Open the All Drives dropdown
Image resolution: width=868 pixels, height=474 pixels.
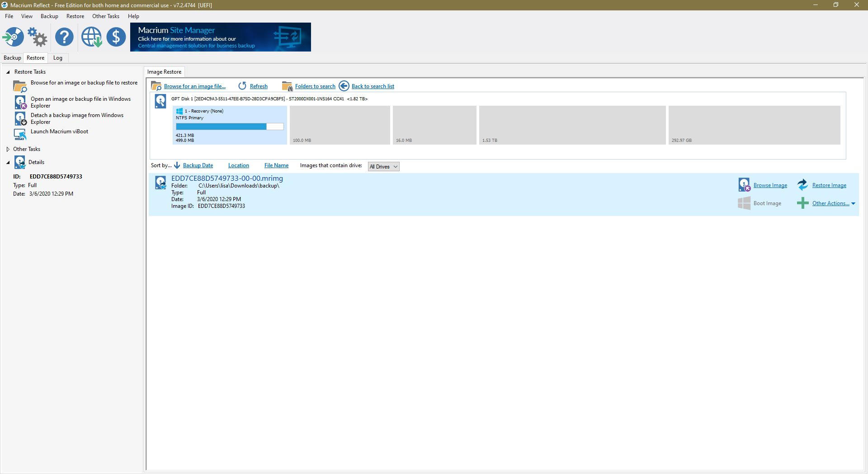coord(383,167)
